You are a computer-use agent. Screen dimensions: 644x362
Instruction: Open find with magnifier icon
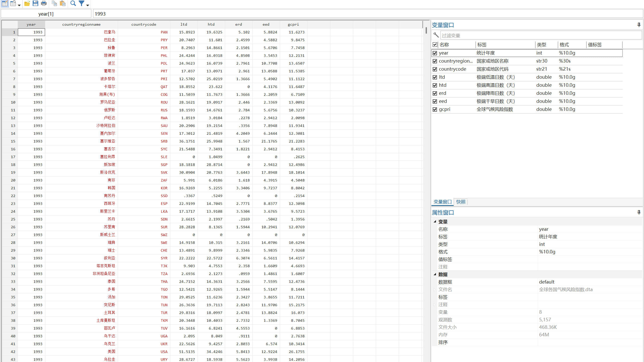[73, 4]
